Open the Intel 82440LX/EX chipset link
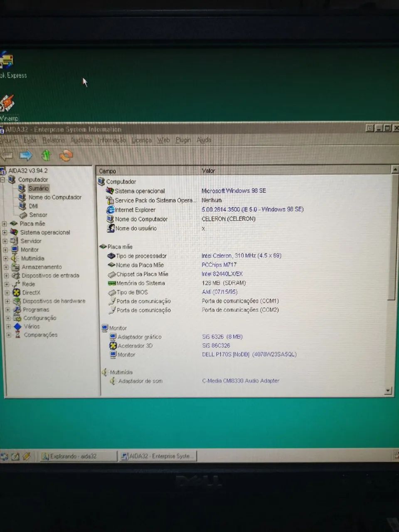The width and height of the screenshot is (399, 532). coord(222,274)
